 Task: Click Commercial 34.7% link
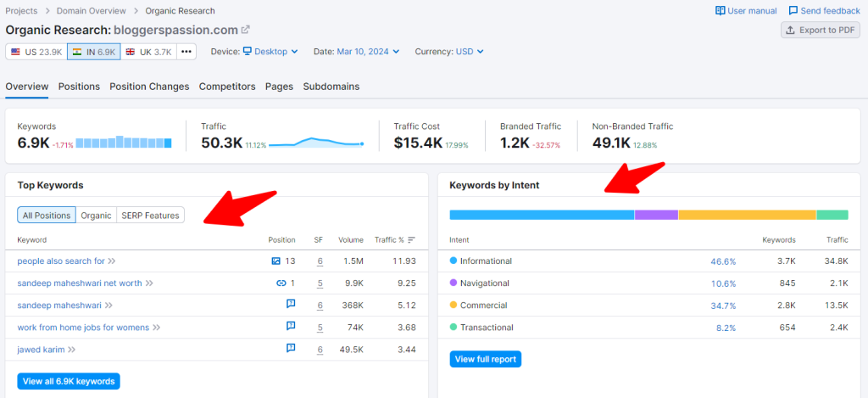tap(723, 306)
